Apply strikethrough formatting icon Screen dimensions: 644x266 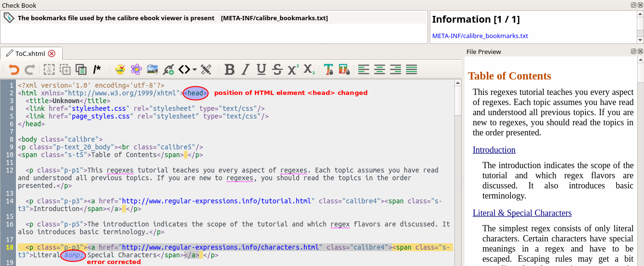[x=277, y=69]
